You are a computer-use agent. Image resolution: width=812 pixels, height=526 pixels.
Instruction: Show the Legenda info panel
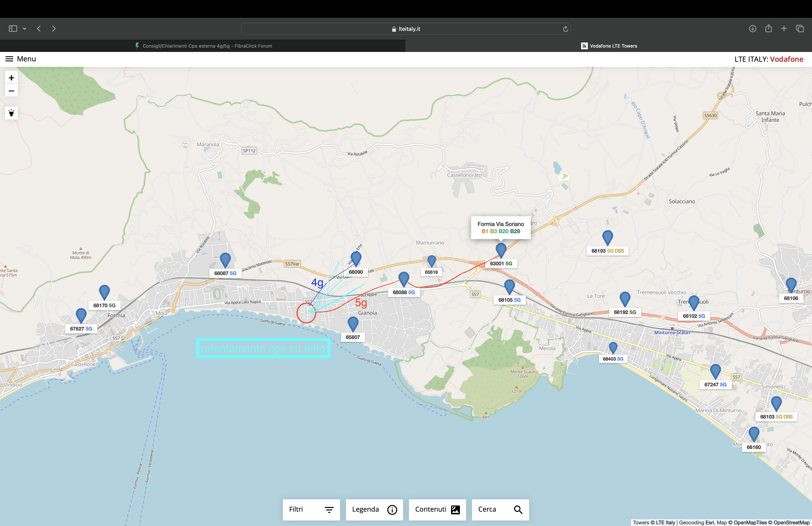pos(374,510)
